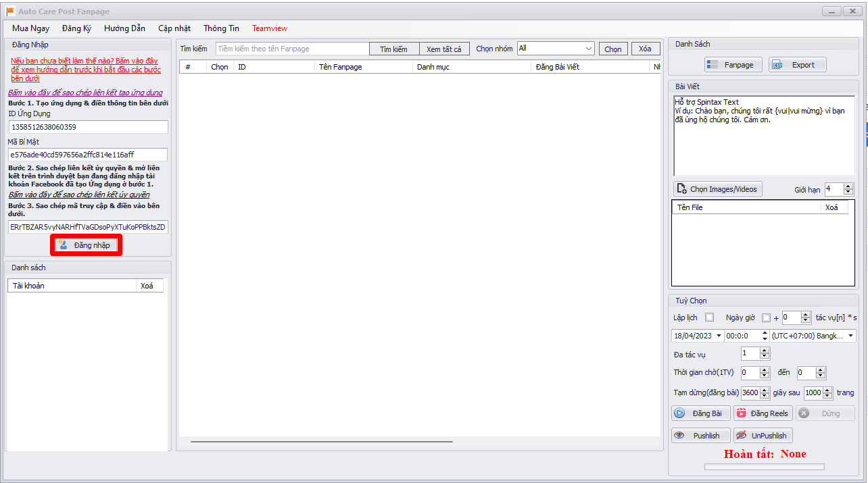The image size is (868, 483).
Task: Click Chọn Images/Videos button
Action: point(717,189)
